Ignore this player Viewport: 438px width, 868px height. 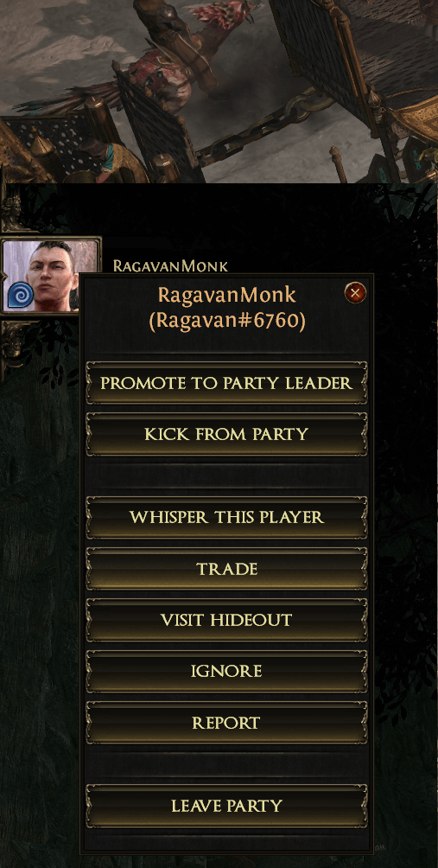tap(226, 672)
